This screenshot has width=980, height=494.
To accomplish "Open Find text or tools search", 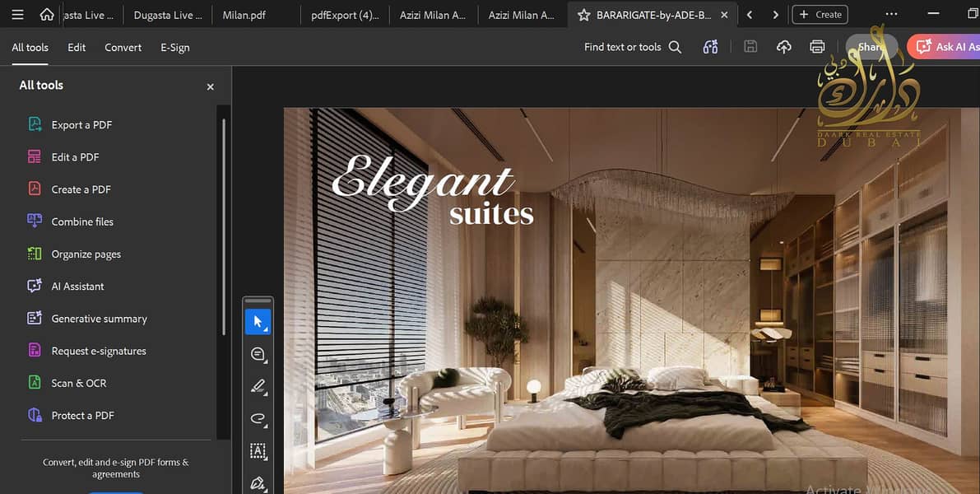I will pyautogui.click(x=675, y=47).
